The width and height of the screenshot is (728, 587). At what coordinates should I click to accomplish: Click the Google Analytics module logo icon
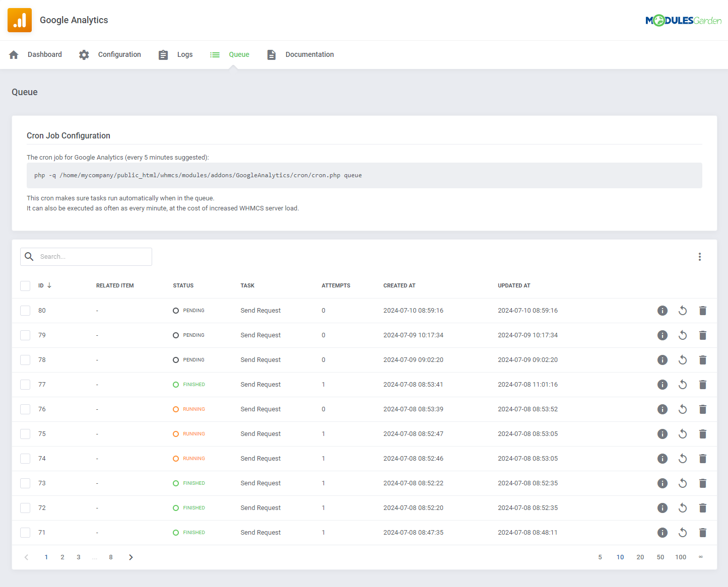click(x=19, y=20)
